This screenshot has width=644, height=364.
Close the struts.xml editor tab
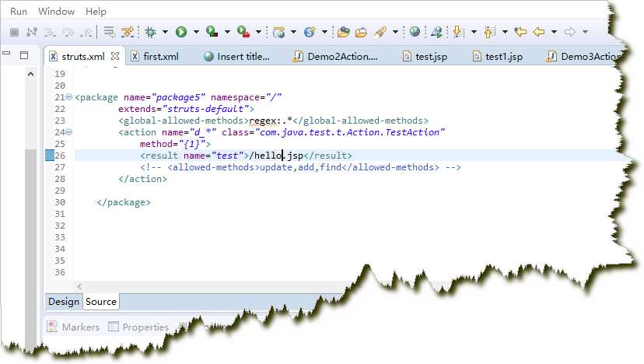coord(115,56)
